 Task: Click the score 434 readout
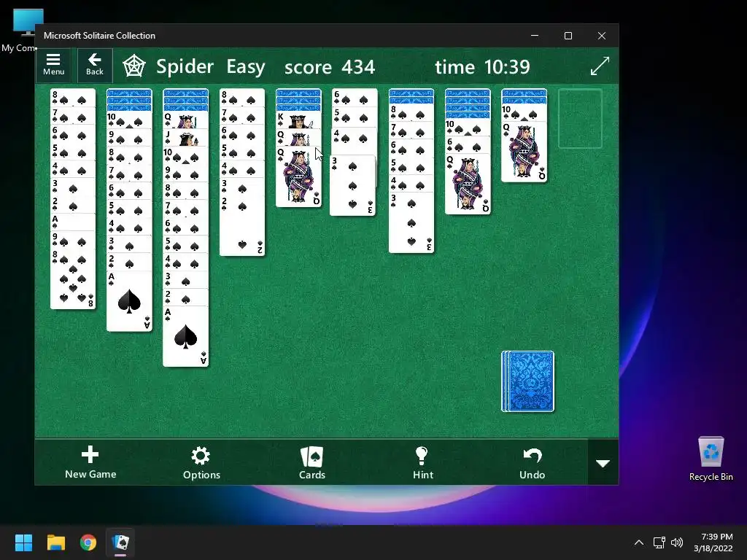[330, 67]
